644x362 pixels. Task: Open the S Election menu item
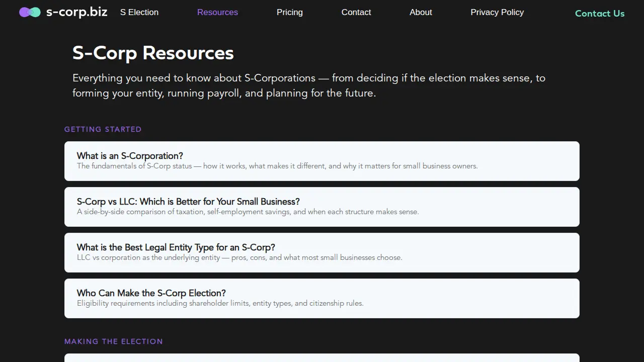point(139,12)
